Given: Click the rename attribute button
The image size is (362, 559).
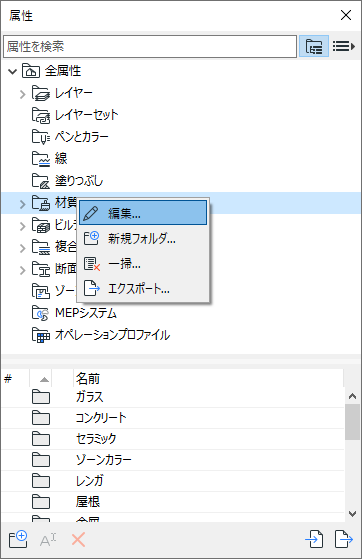Looking at the screenshot, I should [48, 540].
